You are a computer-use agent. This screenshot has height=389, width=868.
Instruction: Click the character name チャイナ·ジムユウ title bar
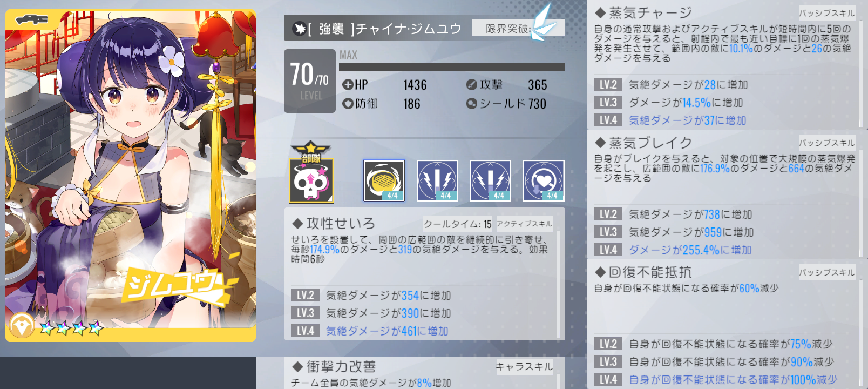(x=377, y=28)
